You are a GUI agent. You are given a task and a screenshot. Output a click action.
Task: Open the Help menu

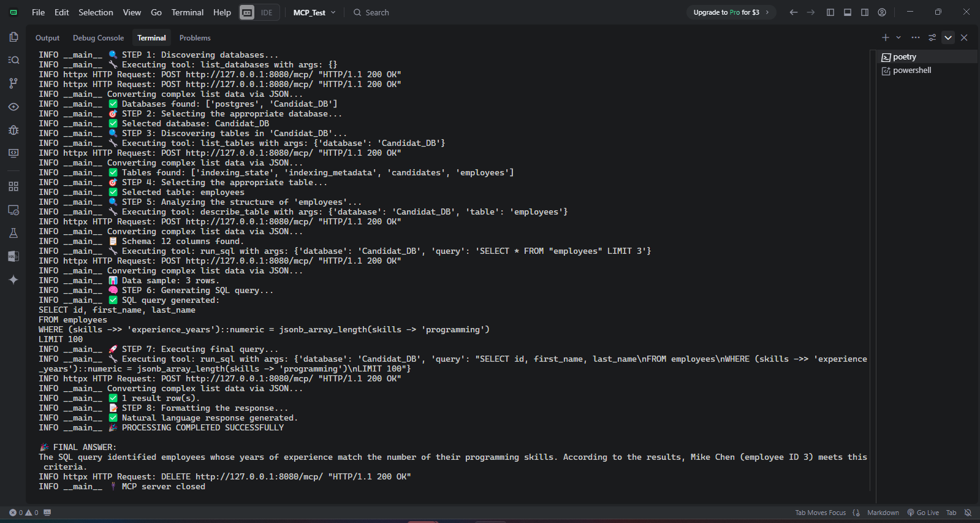[x=222, y=12]
